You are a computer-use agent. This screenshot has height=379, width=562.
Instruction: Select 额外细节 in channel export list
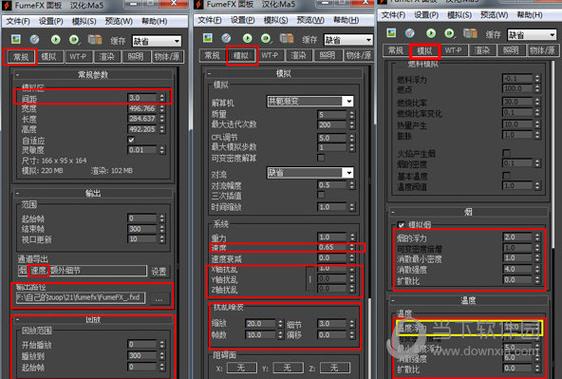click(65, 270)
